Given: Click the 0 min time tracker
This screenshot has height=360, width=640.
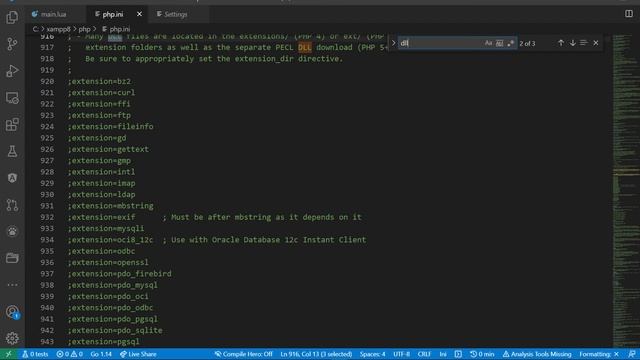Looking at the screenshot, I should point(482,354).
